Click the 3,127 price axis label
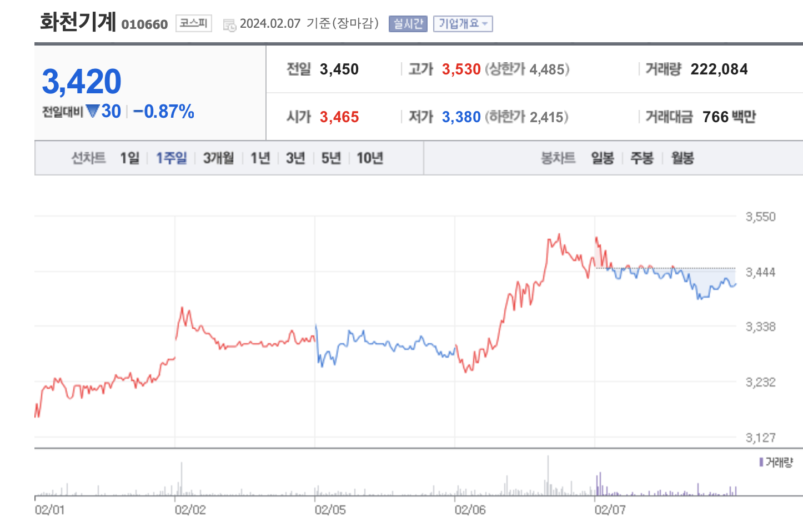803x532 pixels. point(760,438)
